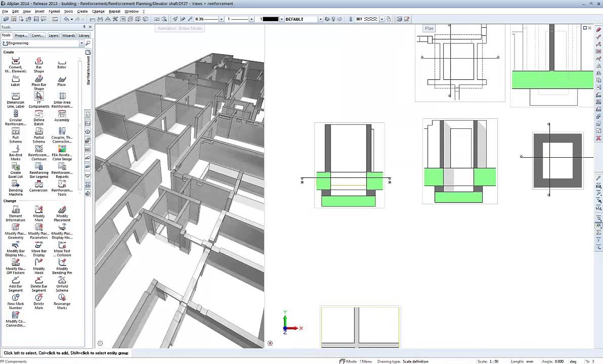Select the Reinforcing Bar Legend tool
This screenshot has width=603, height=364.
point(39,171)
